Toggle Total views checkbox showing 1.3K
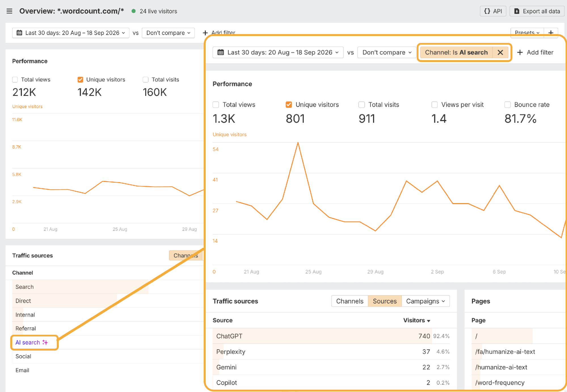 coord(216,105)
